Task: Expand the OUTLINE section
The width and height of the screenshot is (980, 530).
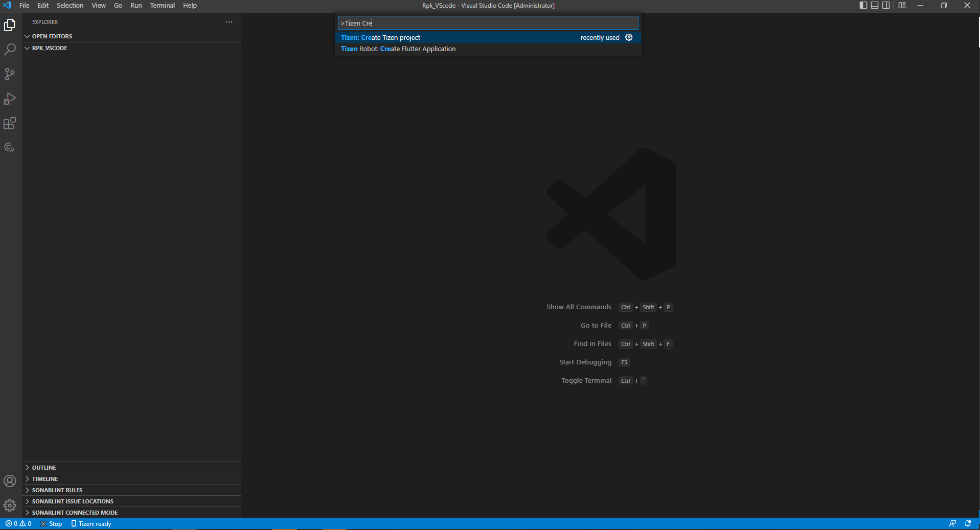Action: [43, 467]
